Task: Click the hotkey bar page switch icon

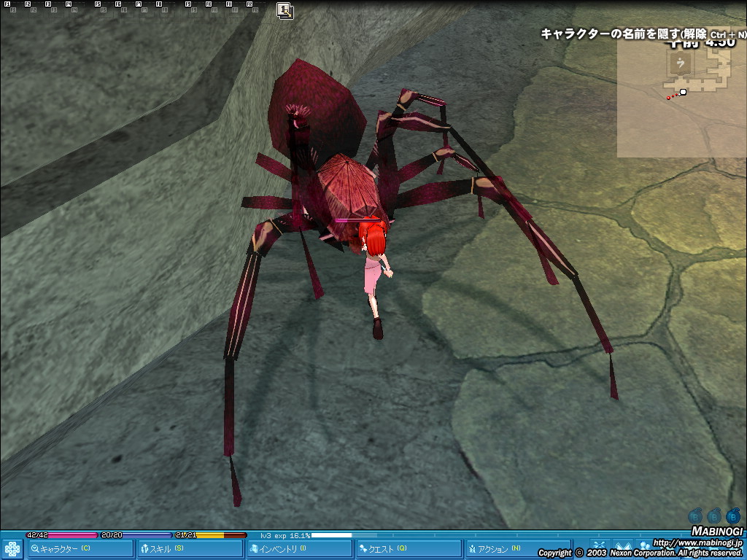Action: 285,10
